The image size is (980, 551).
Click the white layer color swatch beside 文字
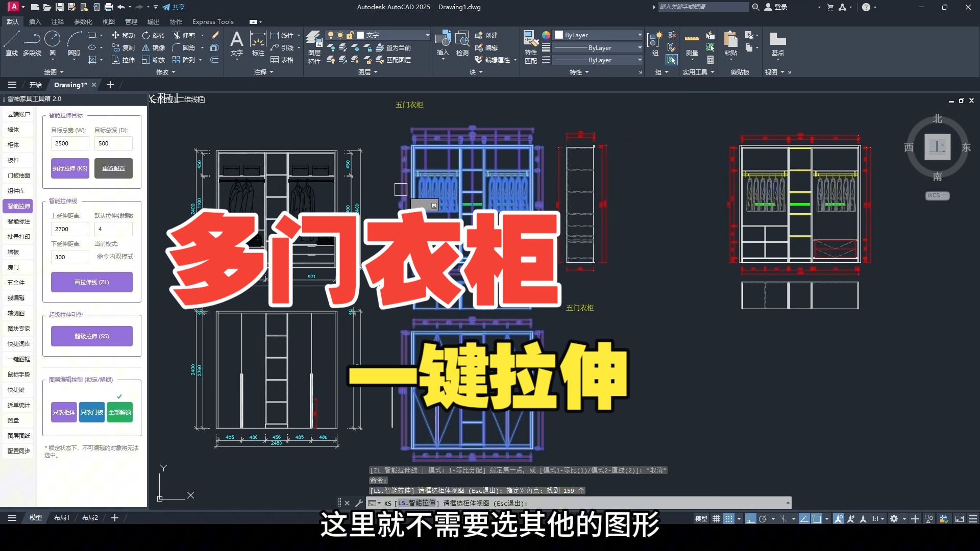[x=360, y=35]
